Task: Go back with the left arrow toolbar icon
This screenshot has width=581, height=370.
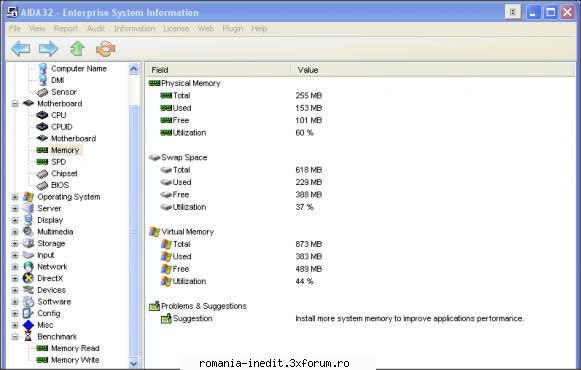Action: click(x=20, y=49)
